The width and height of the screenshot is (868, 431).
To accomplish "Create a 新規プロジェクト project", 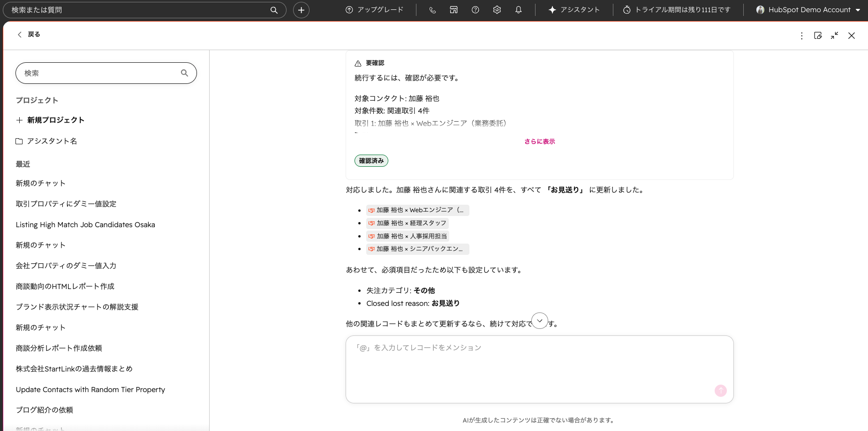I will 50,120.
